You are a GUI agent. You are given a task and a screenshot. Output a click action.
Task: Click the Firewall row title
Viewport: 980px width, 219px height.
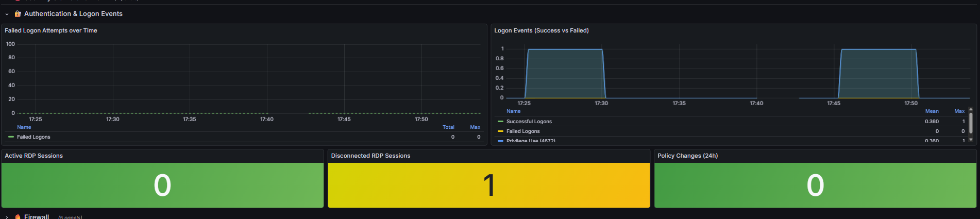pos(37,217)
